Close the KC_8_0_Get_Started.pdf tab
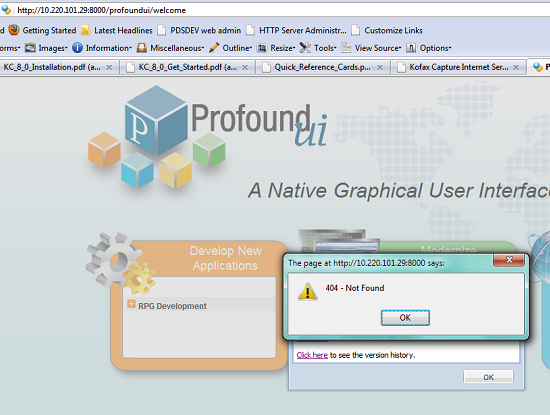 tap(245, 67)
